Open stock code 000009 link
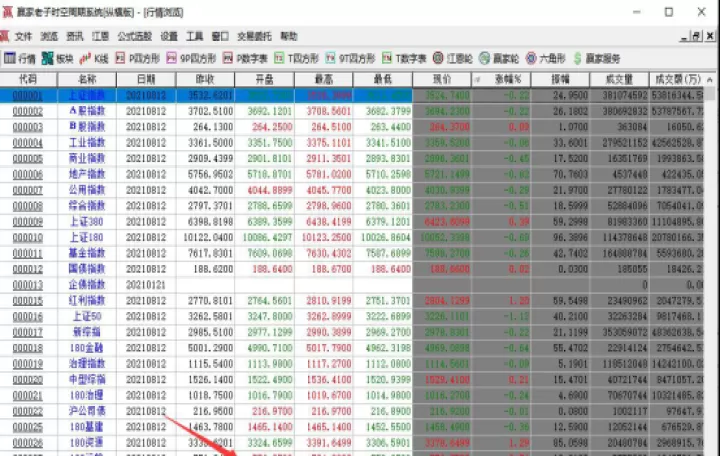720x456 pixels. click(28, 222)
